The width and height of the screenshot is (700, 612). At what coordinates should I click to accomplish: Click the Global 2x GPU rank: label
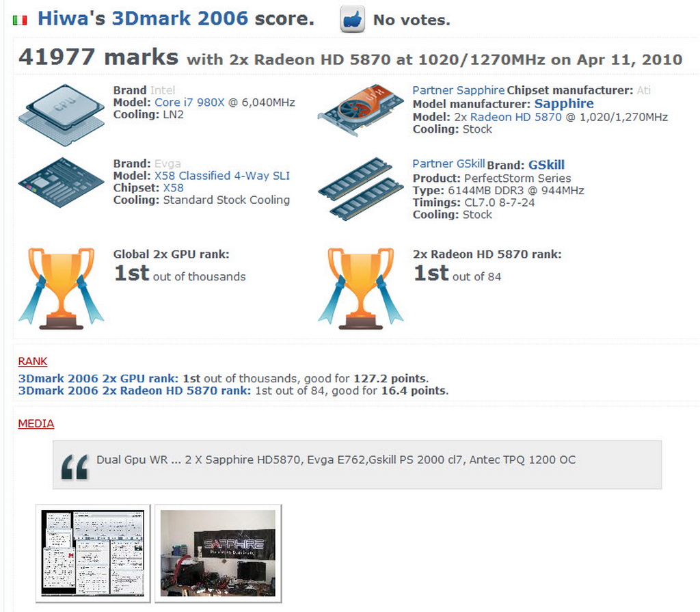point(171,254)
